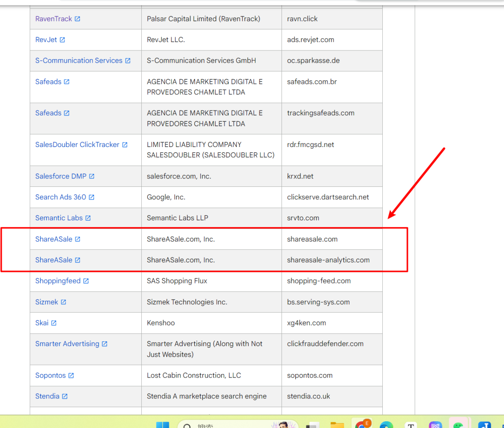Screen dimensions: 504x428
Task: Open File Explorer from the taskbar
Action: [337, 425]
